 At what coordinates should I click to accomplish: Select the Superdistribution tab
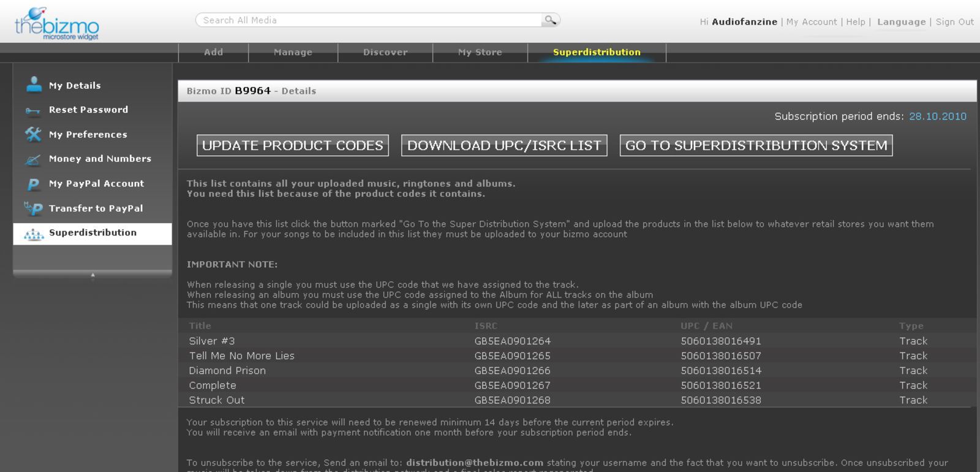point(597,52)
